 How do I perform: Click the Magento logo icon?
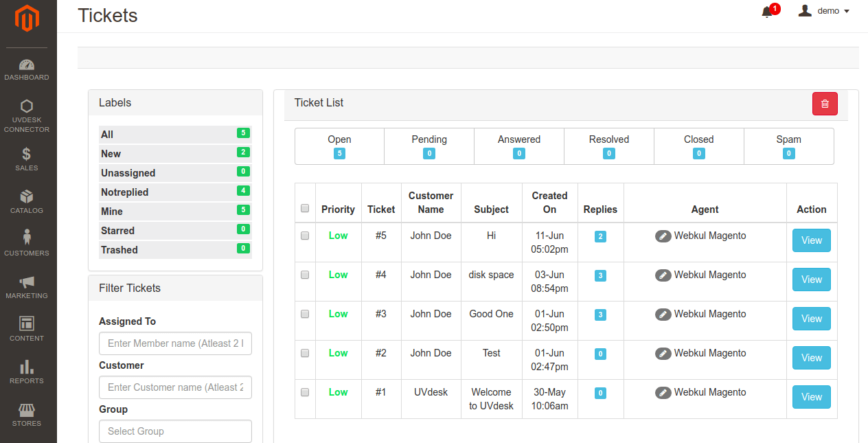pos(27,19)
